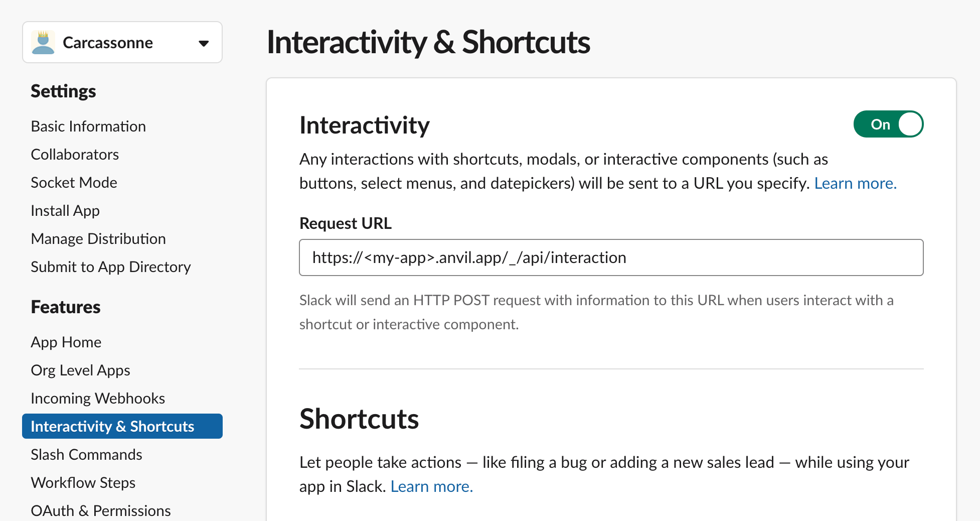The width and height of the screenshot is (980, 521).
Task: Open the Collaborators page
Action: tap(75, 154)
